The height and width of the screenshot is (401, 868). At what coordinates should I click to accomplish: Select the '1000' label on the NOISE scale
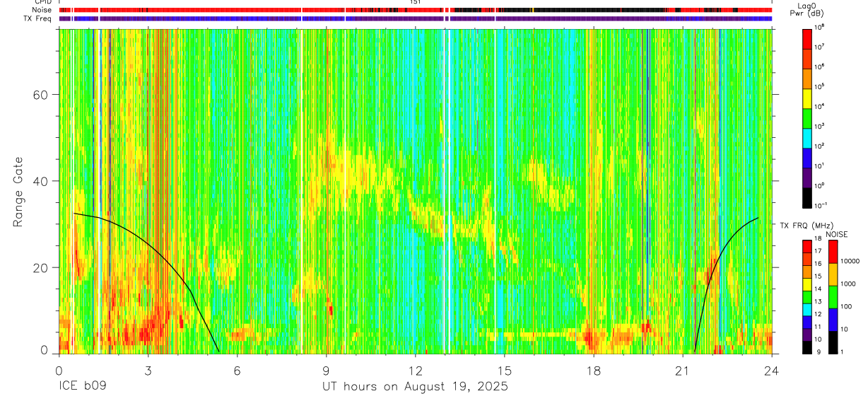point(848,284)
